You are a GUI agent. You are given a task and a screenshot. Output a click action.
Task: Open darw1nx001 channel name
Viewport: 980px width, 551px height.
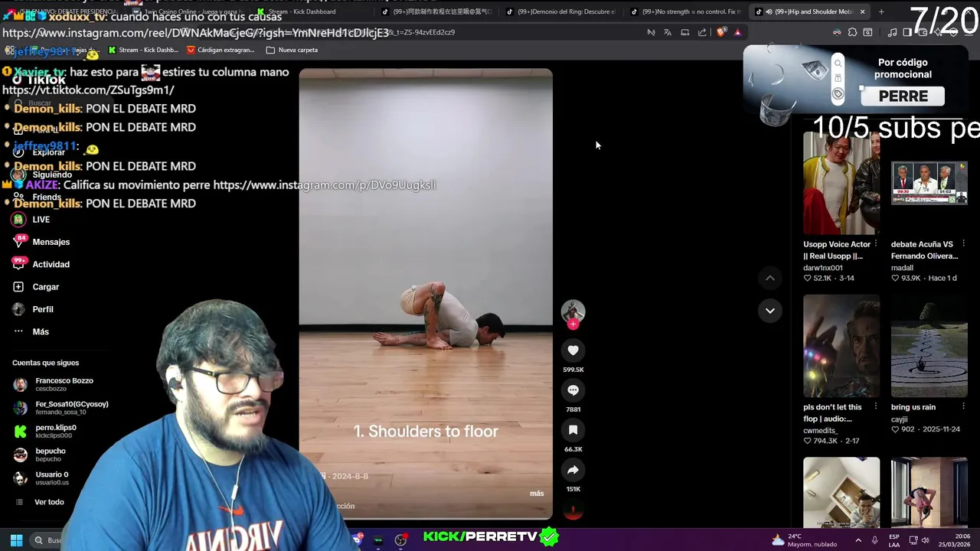pyautogui.click(x=823, y=268)
